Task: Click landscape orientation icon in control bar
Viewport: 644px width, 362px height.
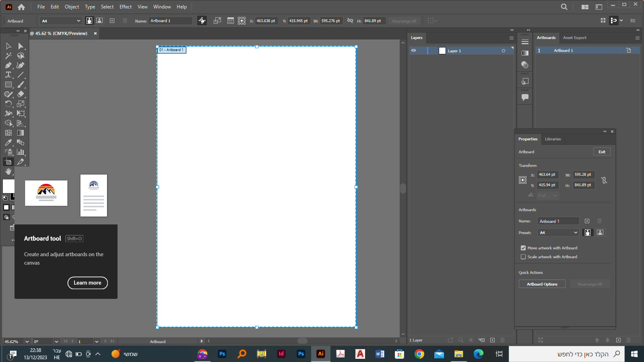Action: (x=99, y=21)
